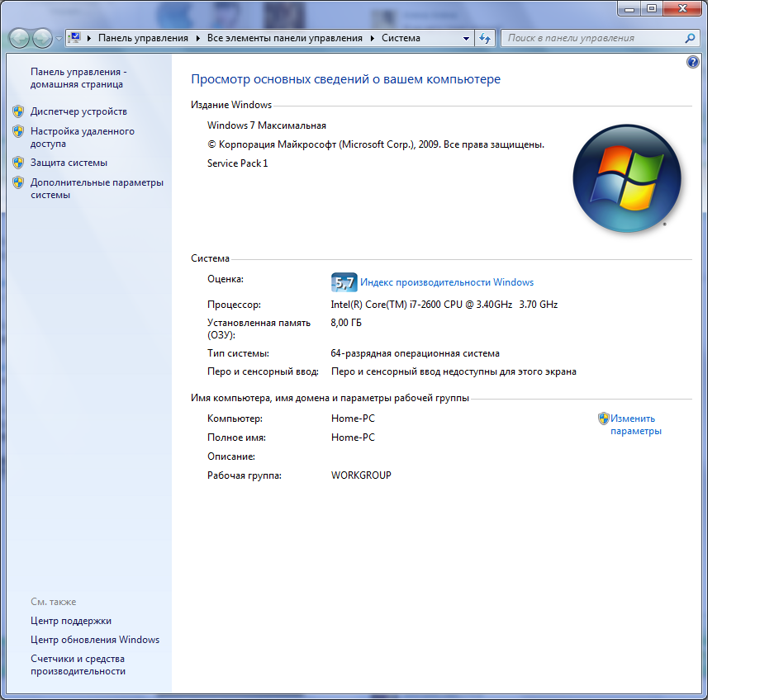Open Настройка удаленного доступа link

click(x=83, y=137)
